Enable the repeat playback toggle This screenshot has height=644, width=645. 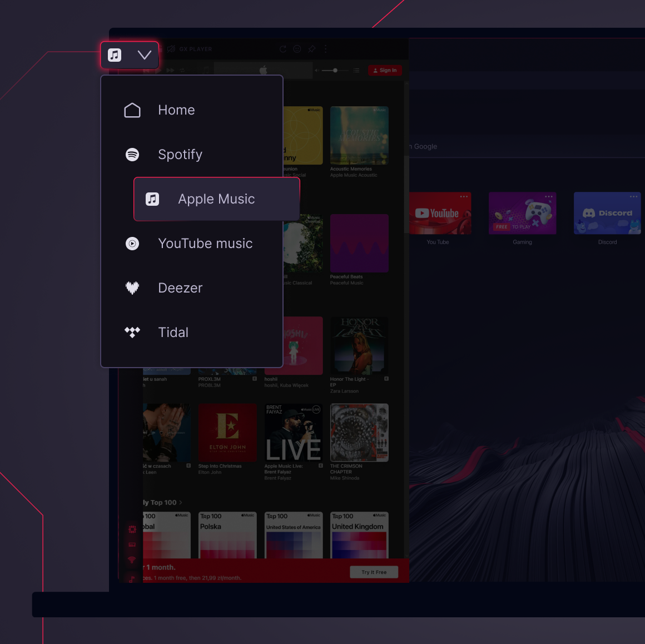pos(182,70)
